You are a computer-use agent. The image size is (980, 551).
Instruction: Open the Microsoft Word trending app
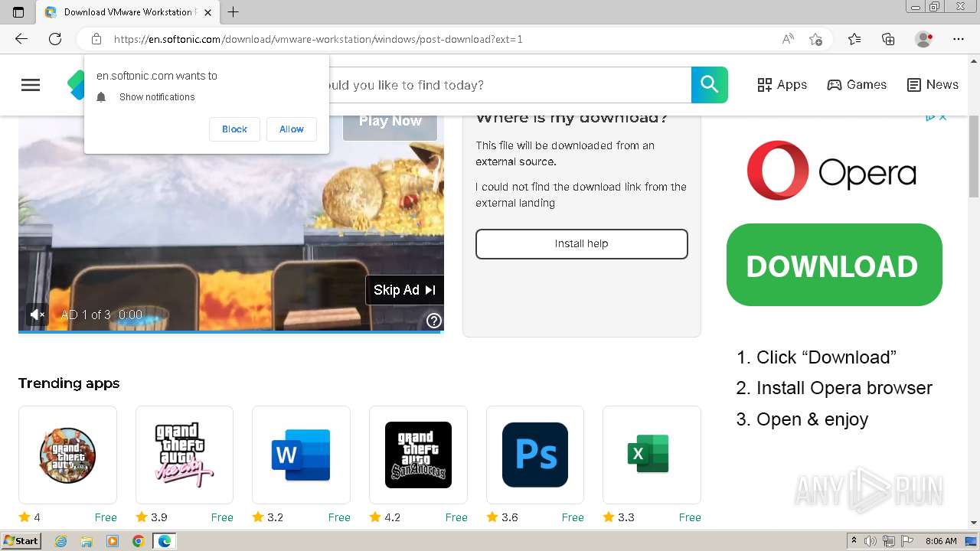301,455
